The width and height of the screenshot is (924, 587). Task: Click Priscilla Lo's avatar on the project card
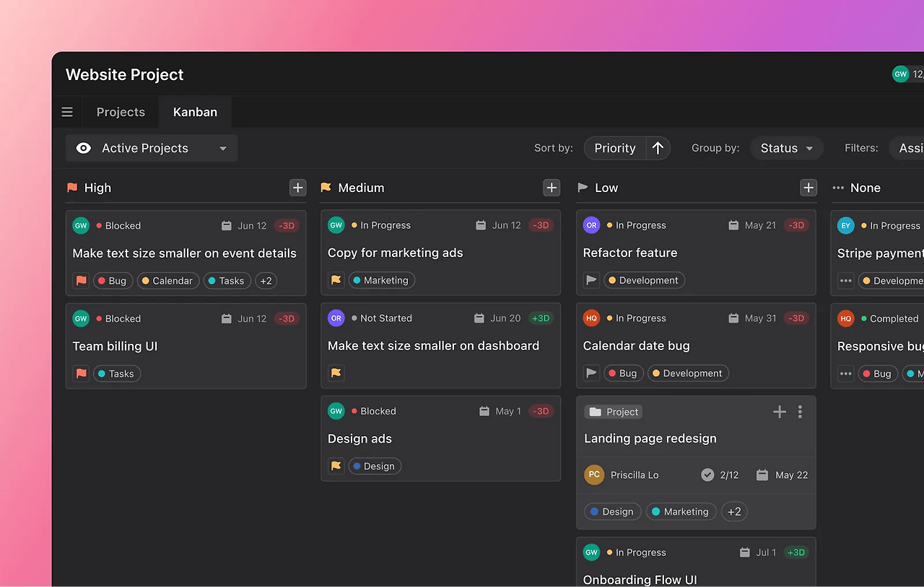(x=593, y=474)
